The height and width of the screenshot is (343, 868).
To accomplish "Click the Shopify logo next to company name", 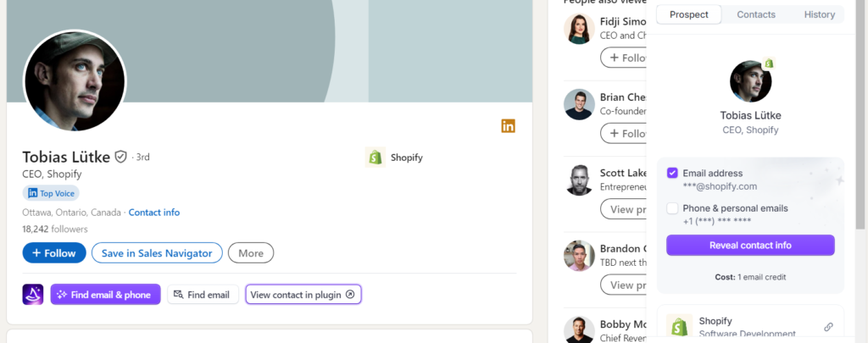I will click(376, 157).
